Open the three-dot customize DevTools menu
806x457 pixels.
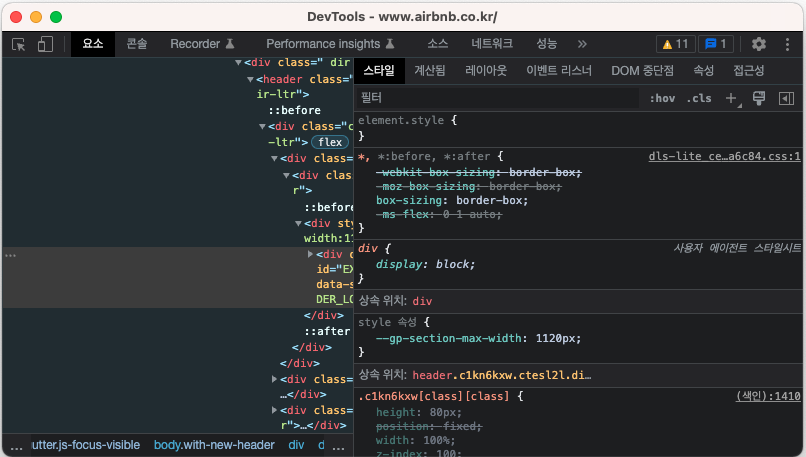coord(787,44)
